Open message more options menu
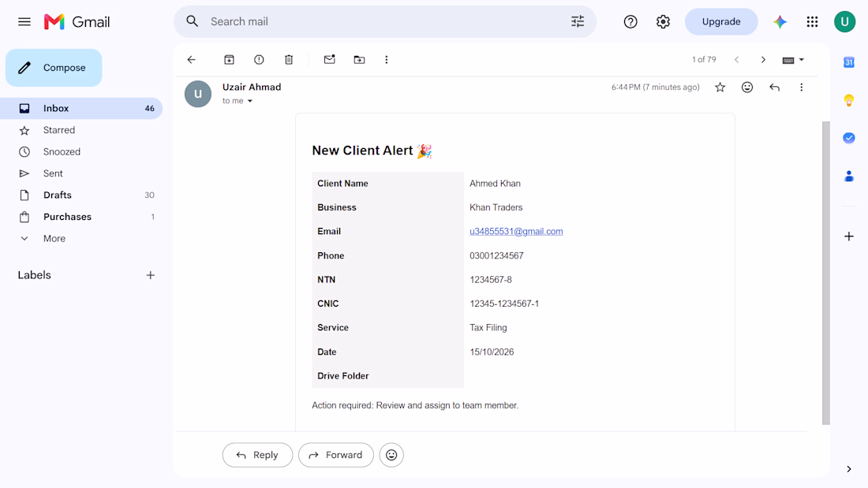The width and height of the screenshot is (868, 488). [801, 88]
